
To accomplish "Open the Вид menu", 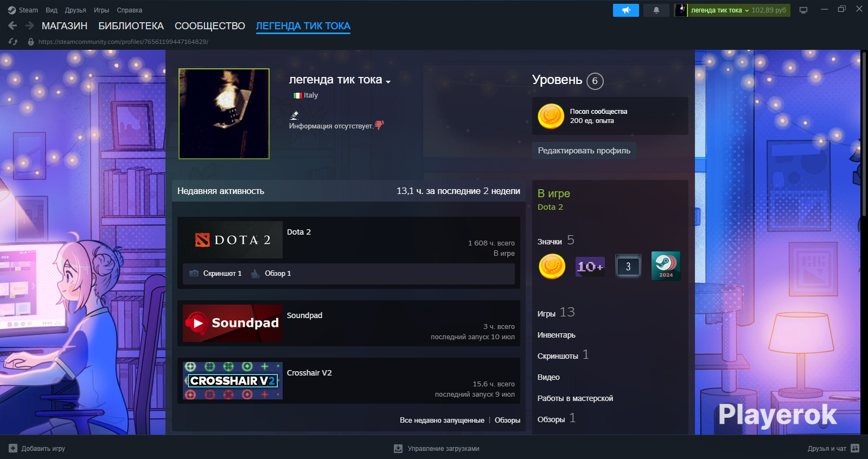I will coord(52,10).
